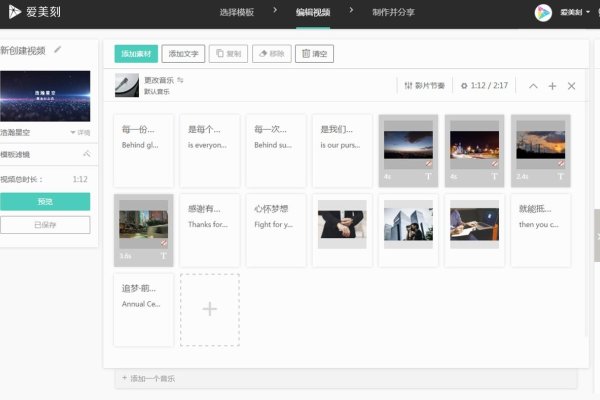Select the text card '心怀梦想 Fight for y...'
The height and width of the screenshot is (400, 600).
point(276,230)
